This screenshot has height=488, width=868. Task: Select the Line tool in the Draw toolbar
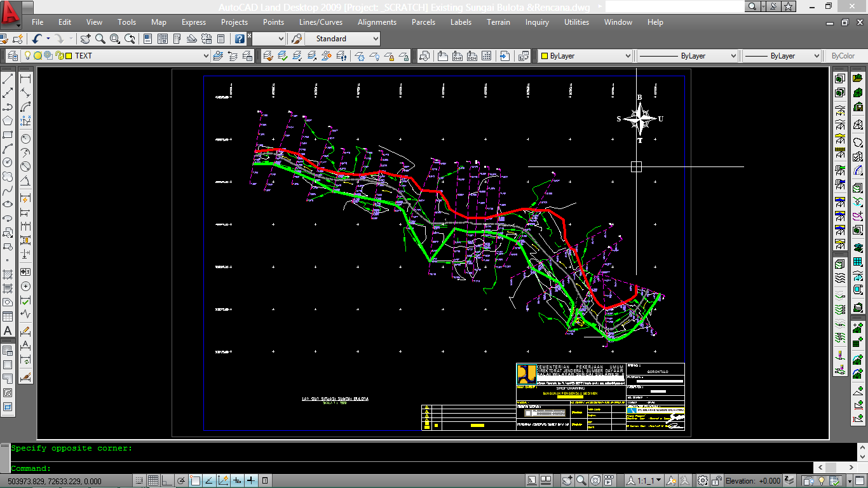pyautogui.click(x=8, y=78)
